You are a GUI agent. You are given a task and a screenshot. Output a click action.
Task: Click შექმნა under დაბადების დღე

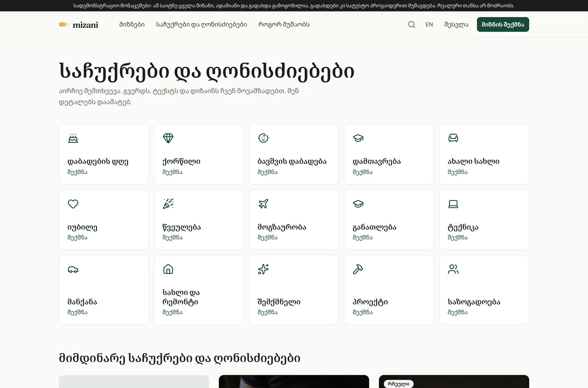(x=77, y=172)
